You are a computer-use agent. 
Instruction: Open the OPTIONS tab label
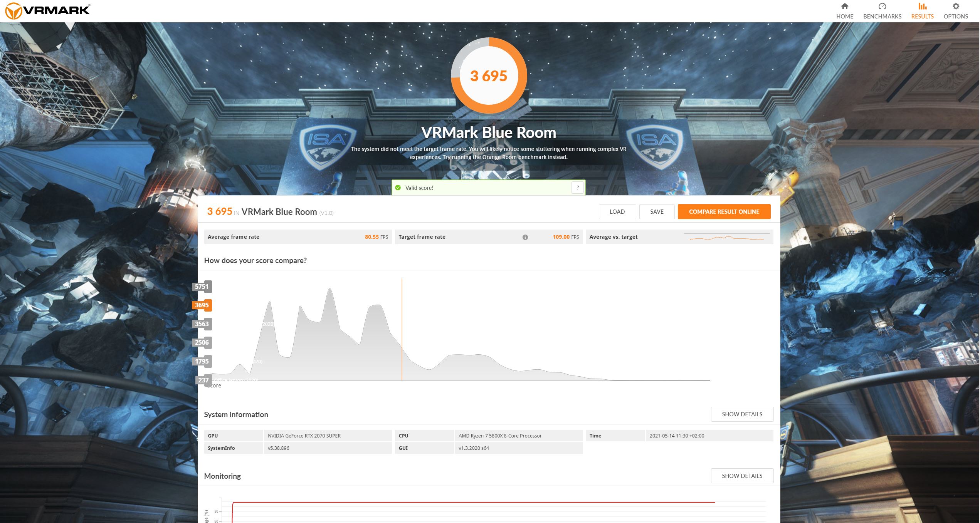coord(956,16)
